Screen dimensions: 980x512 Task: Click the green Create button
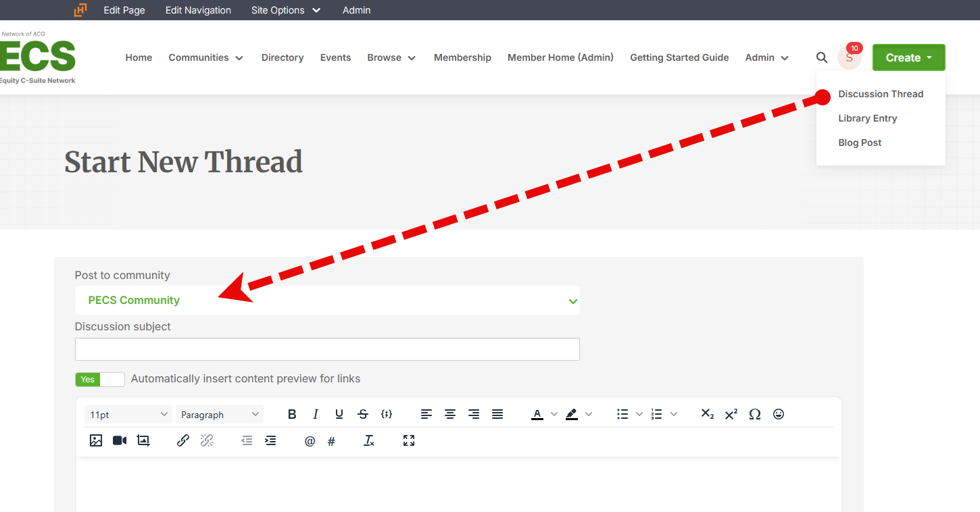909,57
